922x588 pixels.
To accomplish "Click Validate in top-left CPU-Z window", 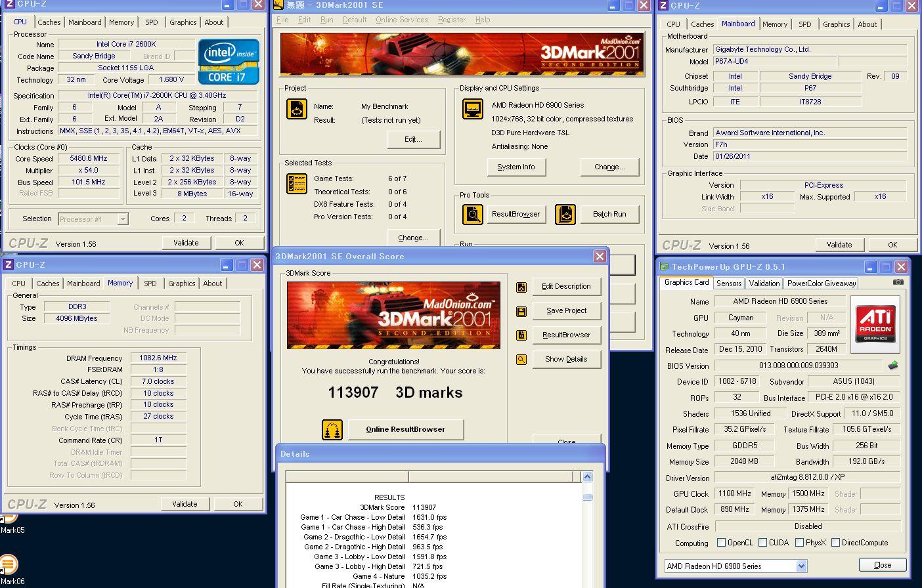I will [x=186, y=243].
